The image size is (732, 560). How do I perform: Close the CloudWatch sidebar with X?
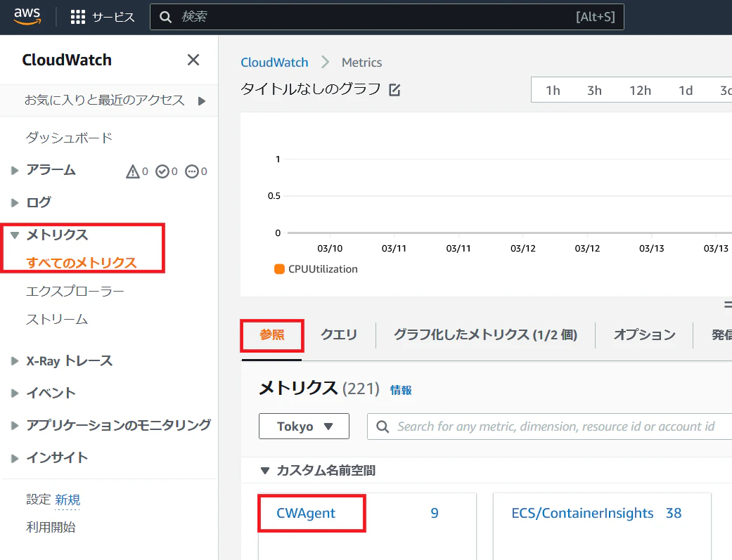pos(193,60)
